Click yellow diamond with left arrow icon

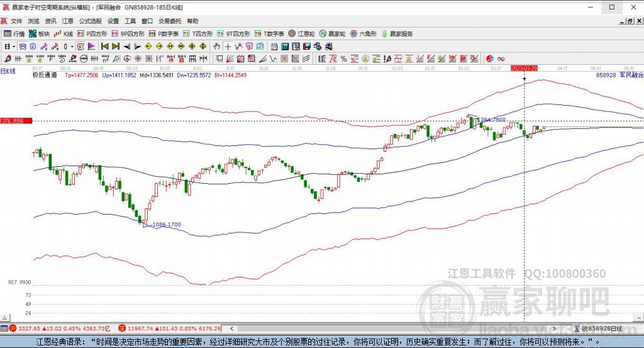(148, 47)
